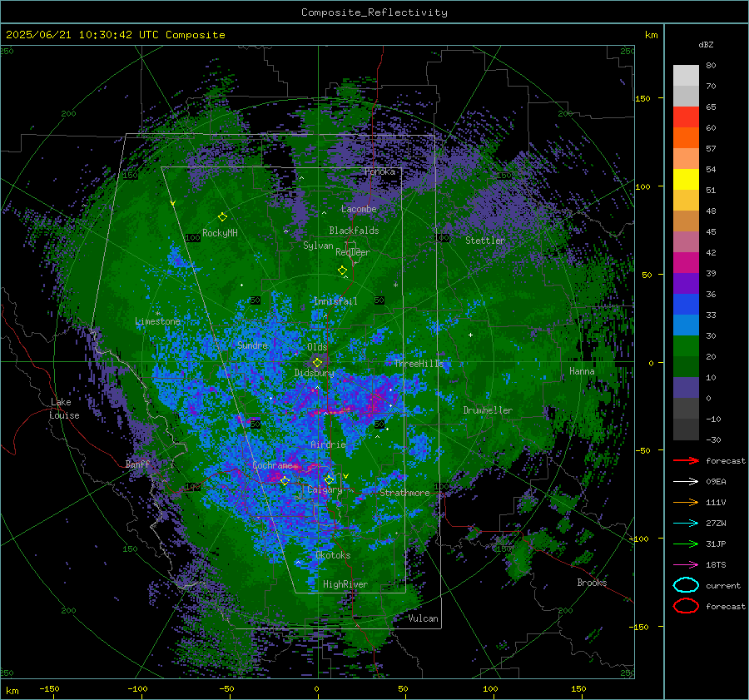The image size is (749, 700).
Task: Click the yellow radar marker at Olds/Didsbury
Action: [317, 363]
